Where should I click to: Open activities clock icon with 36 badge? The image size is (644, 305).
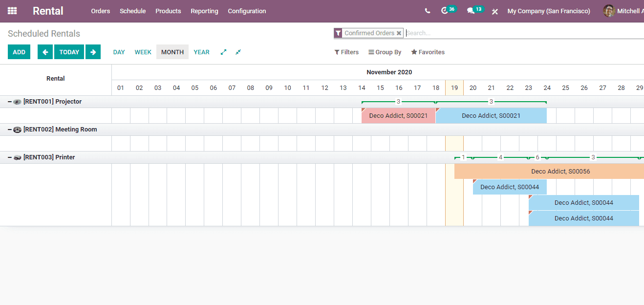pos(445,11)
